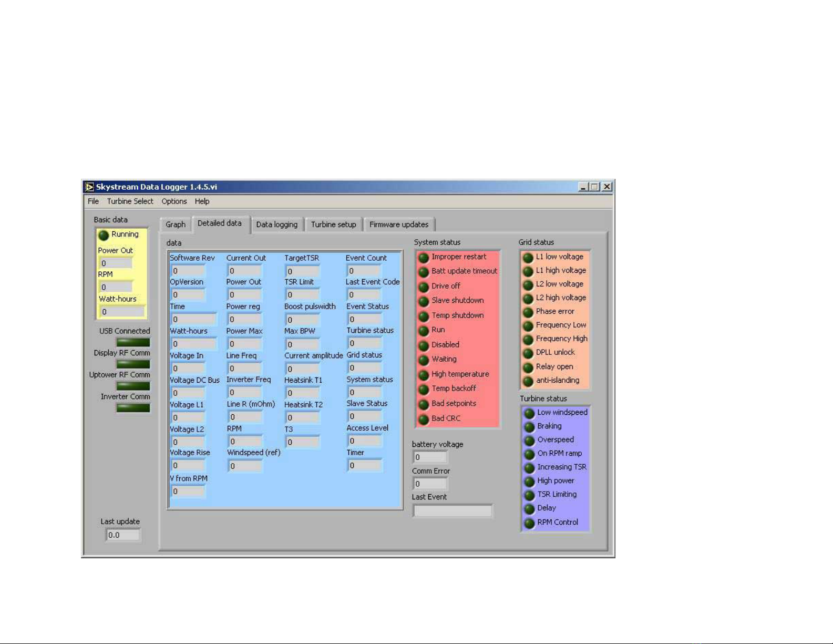Click the Overspeed status LED

pyautogui.click(x=529, y=441)
